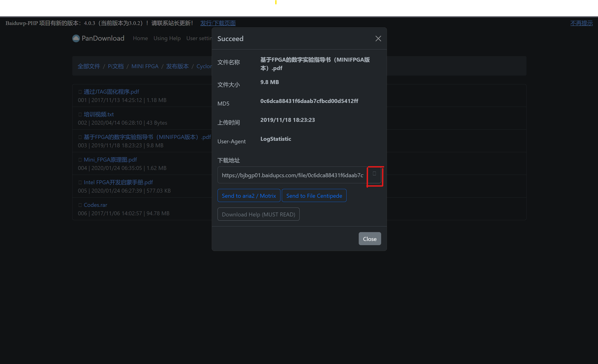Navigate to MINI FPGA breadcrumb
Viewport: 598px width, 364px height.
click(x=145, y=66)
